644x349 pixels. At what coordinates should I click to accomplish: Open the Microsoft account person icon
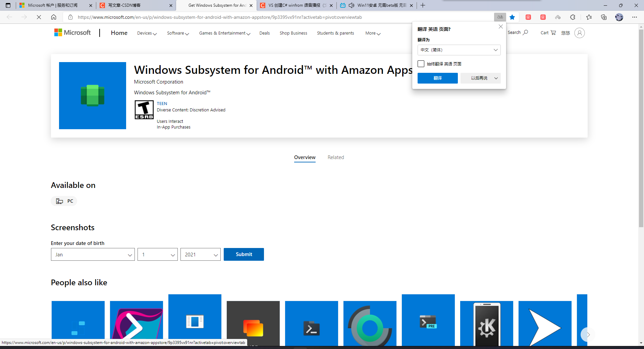pyautogui.click(x=580, y=33)
